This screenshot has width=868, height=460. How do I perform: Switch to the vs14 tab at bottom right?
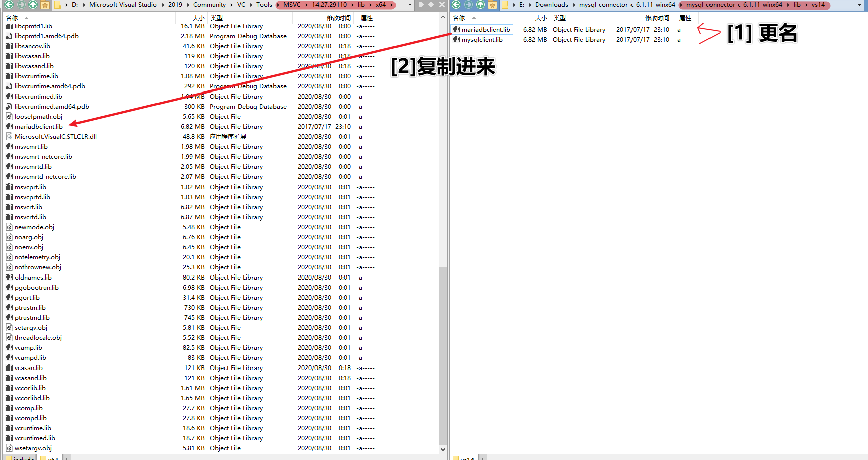pyautogui.click(x=466, y=458)
